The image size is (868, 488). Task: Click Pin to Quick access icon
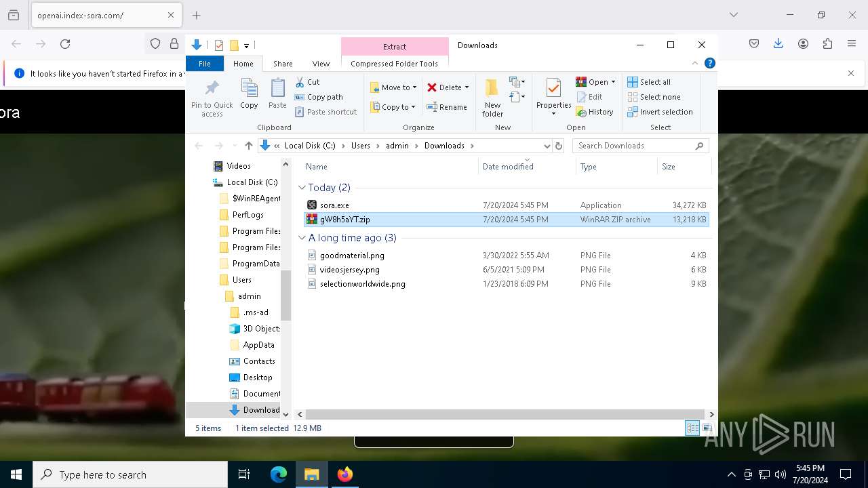click(212, 98)
